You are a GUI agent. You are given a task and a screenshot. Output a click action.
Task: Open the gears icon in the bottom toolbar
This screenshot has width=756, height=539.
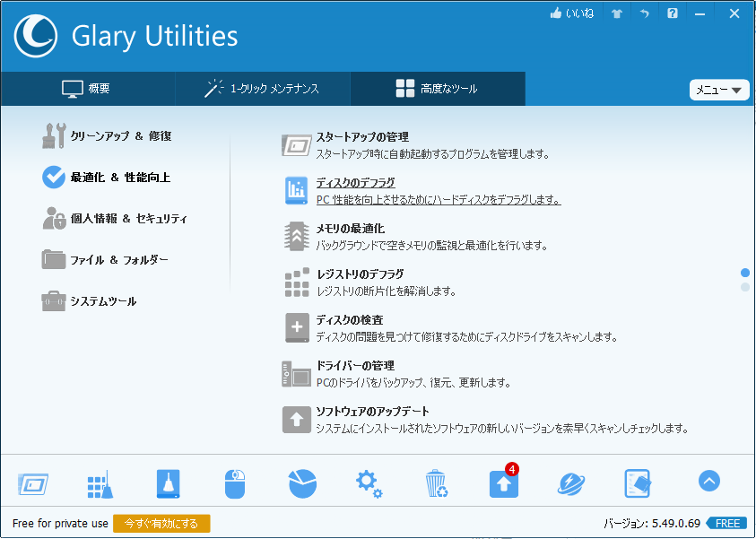point(369,484)
